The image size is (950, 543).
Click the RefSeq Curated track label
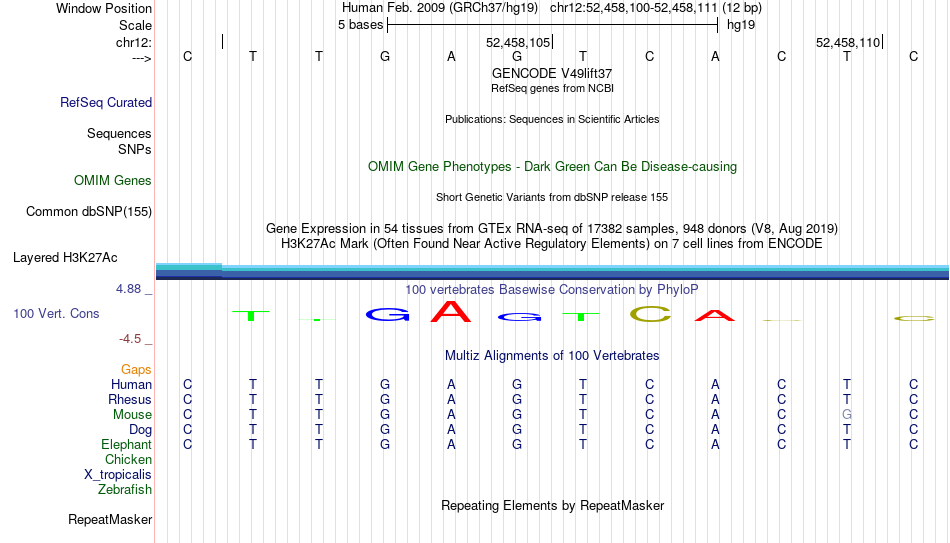[x=106, y=102]
